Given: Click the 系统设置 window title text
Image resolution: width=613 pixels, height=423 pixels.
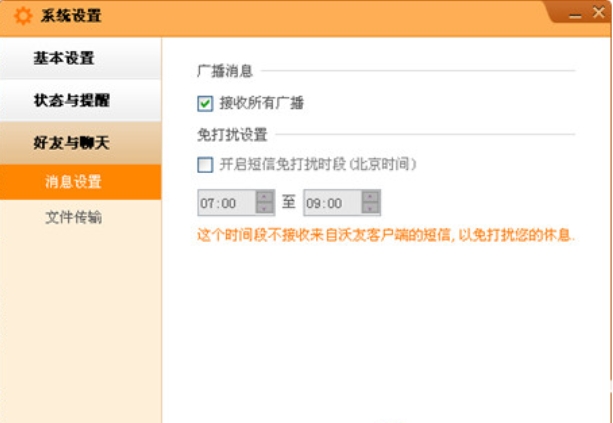Looking at the screenshot, I should [71, 16].
